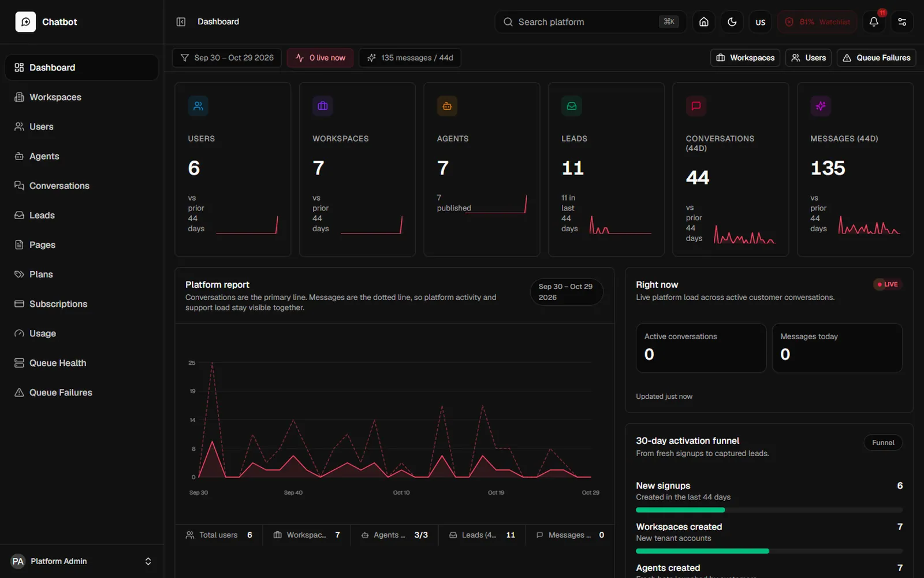
Task: Click the Agents created row
Action: (x=769, y=570)
